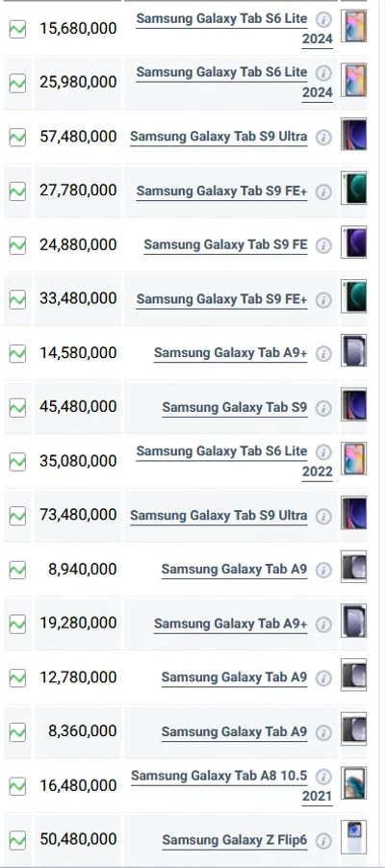Click Galaxy Tab S9 FE product thumbnail
This screenshot has height=868, width=385.
353,243
